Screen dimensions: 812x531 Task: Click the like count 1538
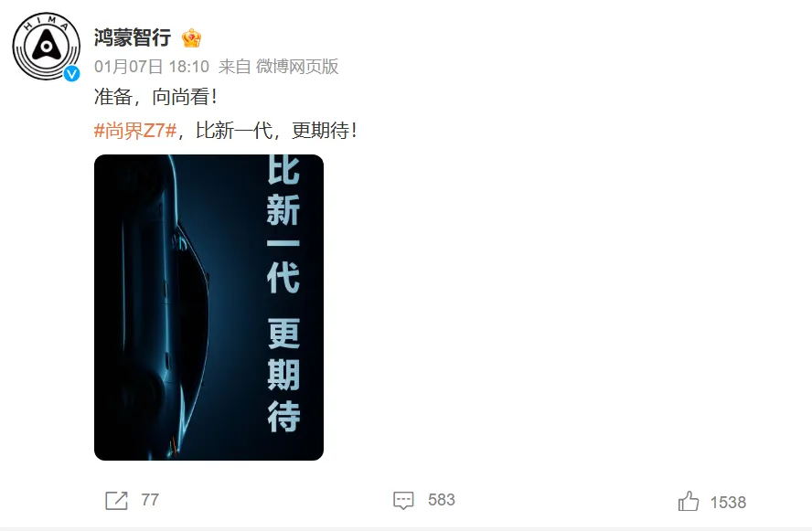[728, 502]
